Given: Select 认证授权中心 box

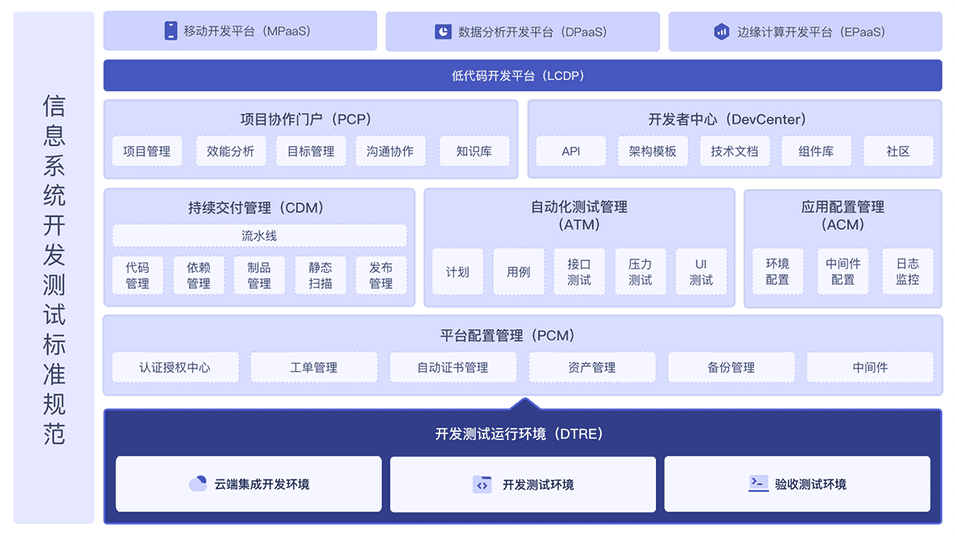Looking at the screenshot, I should tap(175, 367).
